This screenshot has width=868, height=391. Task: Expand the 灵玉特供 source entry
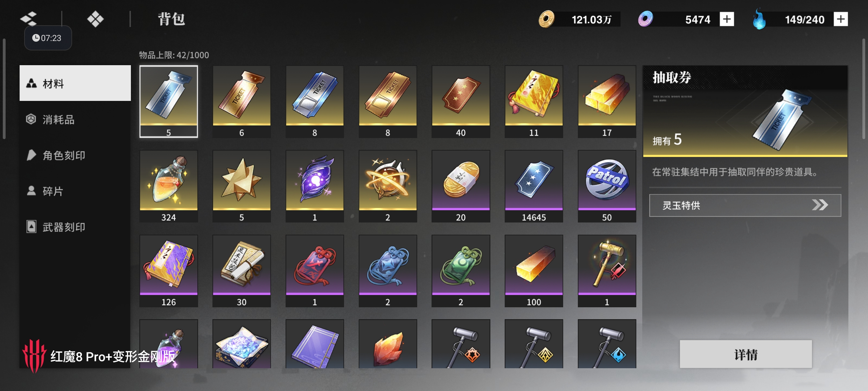(745, 205)
